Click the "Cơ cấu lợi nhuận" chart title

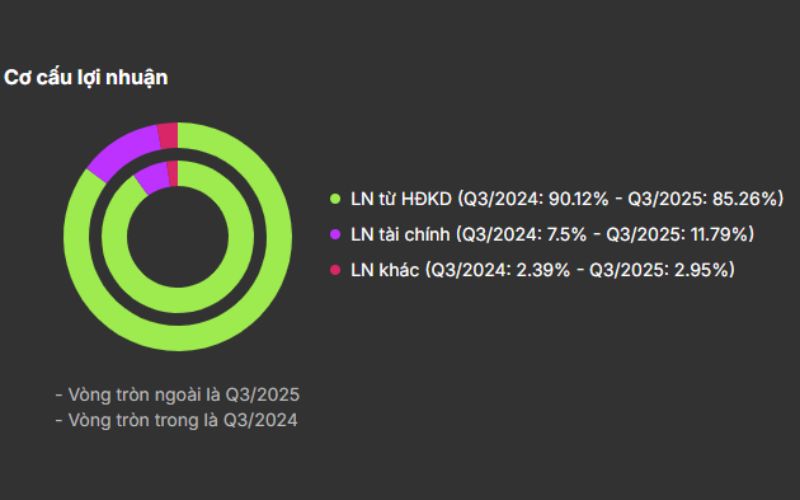tap(86, 77)
